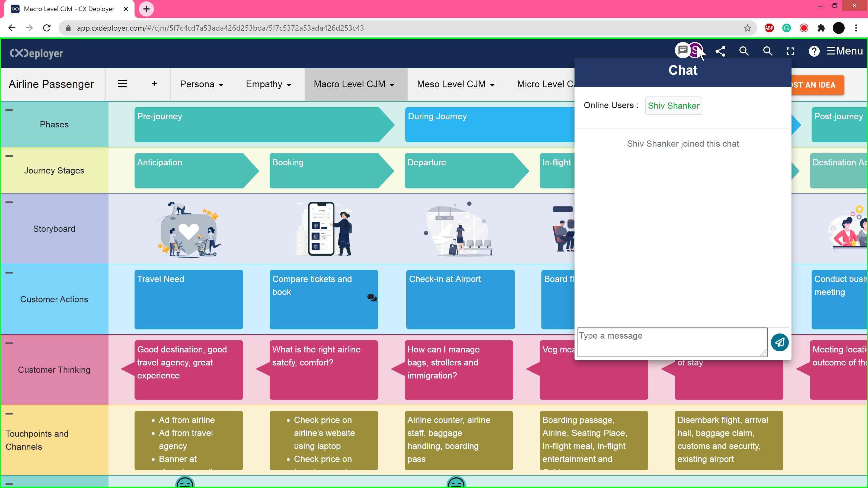This screenshot has height=488, width=868.
Task: Send chat message with paper plane
Action: tap(779, 342)
